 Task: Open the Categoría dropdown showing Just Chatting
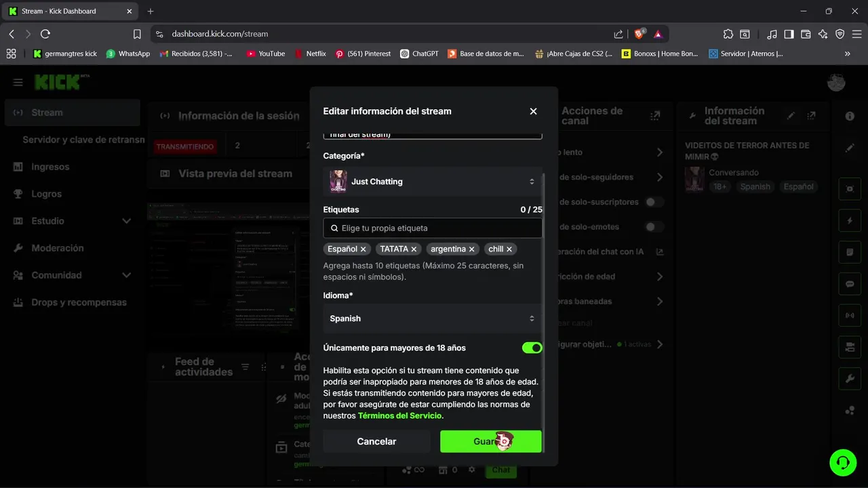[433, 182]
